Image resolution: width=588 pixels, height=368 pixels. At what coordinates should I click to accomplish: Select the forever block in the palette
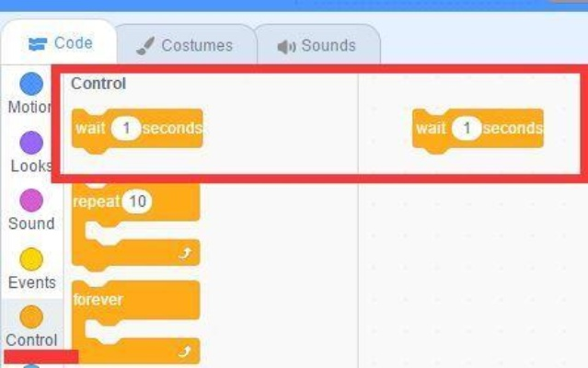pyautogui.click(x=136, y=322)
